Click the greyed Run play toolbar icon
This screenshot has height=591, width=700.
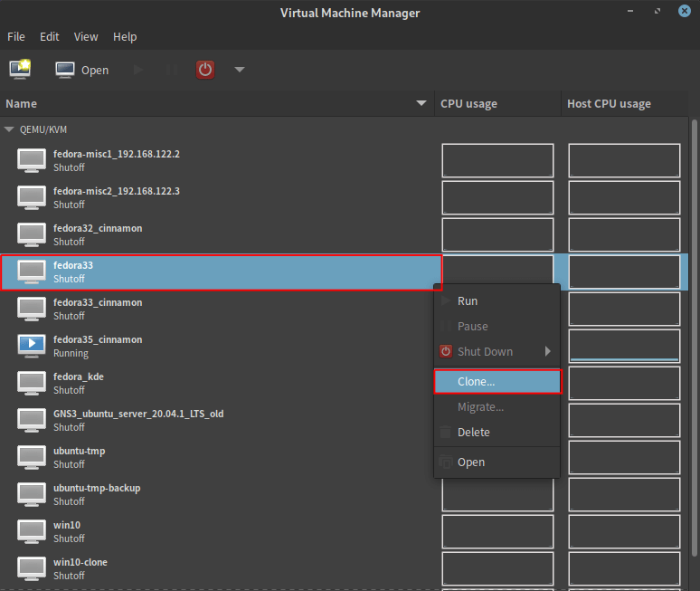(138, 70)
